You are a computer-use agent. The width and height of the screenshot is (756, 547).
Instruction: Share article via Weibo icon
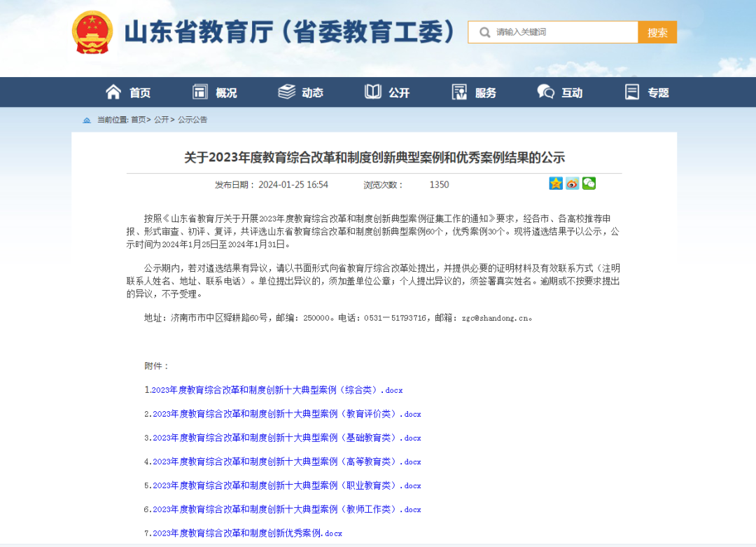click(x=573, y=184)
